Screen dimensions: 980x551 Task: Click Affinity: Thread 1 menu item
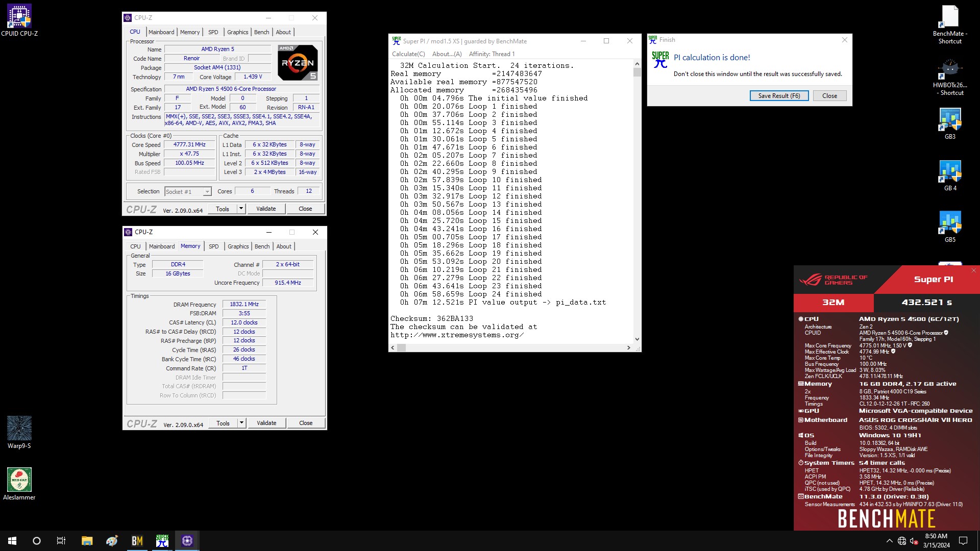point(492,54)
